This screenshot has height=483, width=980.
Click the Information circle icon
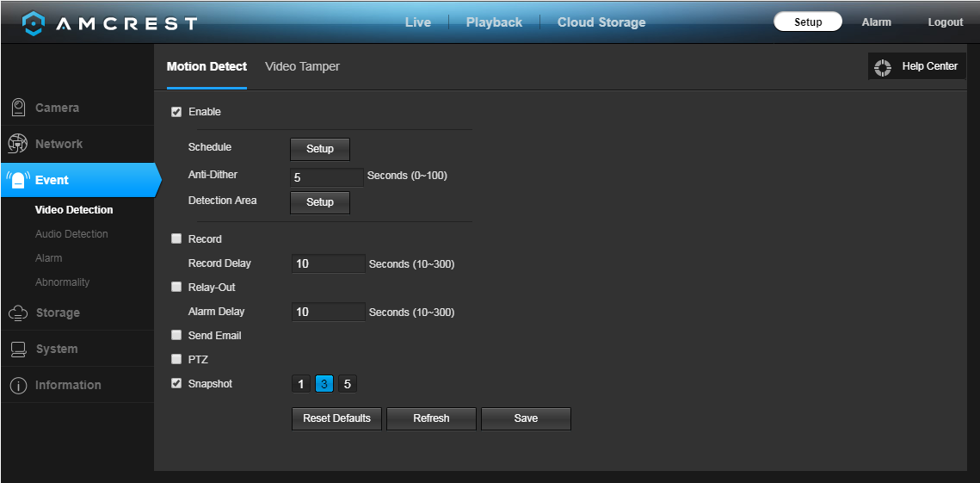18,386
